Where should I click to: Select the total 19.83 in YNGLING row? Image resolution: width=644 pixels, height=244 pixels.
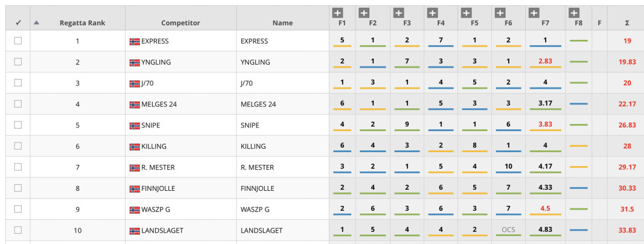pyautogui.click(x=627, y=62)
